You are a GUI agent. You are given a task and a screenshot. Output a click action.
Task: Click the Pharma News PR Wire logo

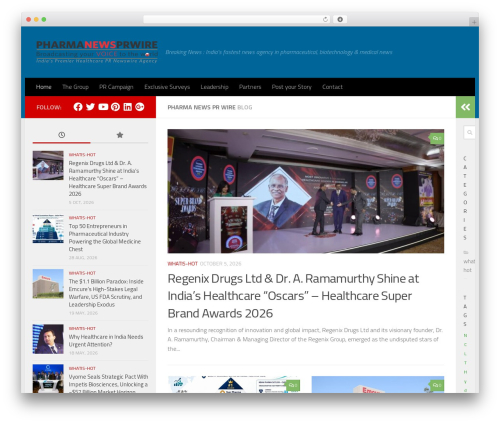coord(97,52)
